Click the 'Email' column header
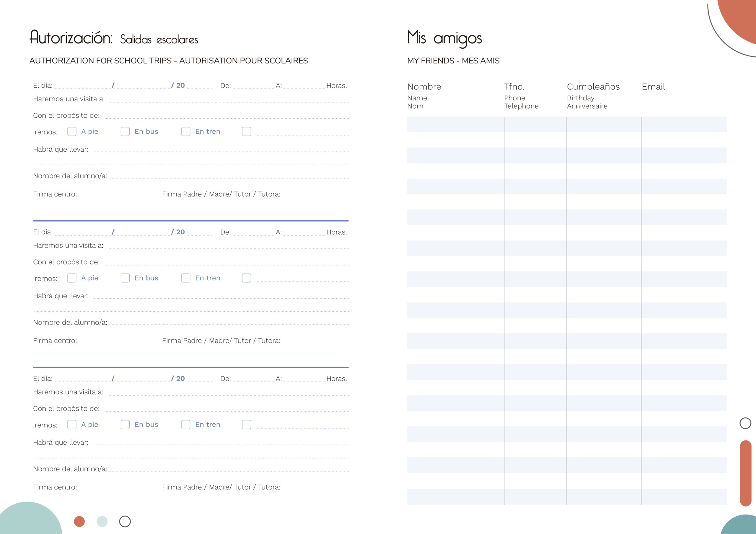 pyautogui.click(x=653, y=86)
